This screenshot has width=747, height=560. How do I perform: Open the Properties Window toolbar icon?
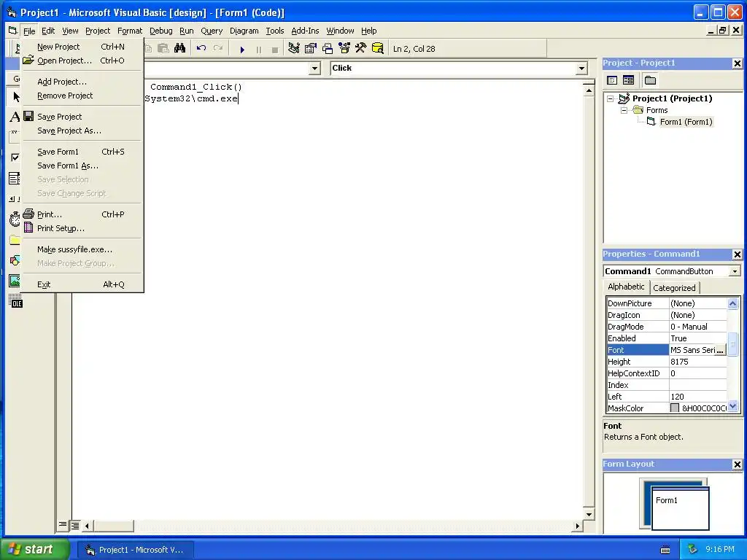311,49
